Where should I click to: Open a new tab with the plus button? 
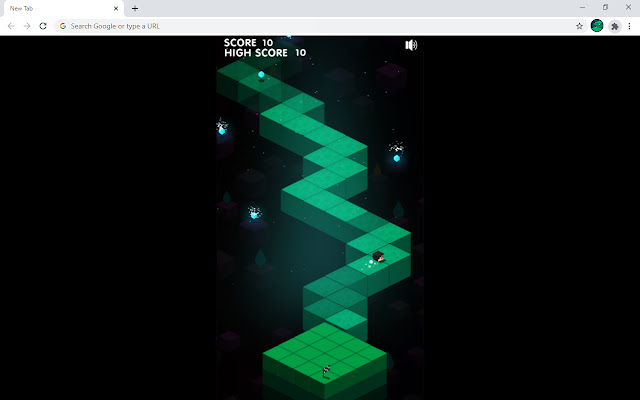click(x=135, y=8)
